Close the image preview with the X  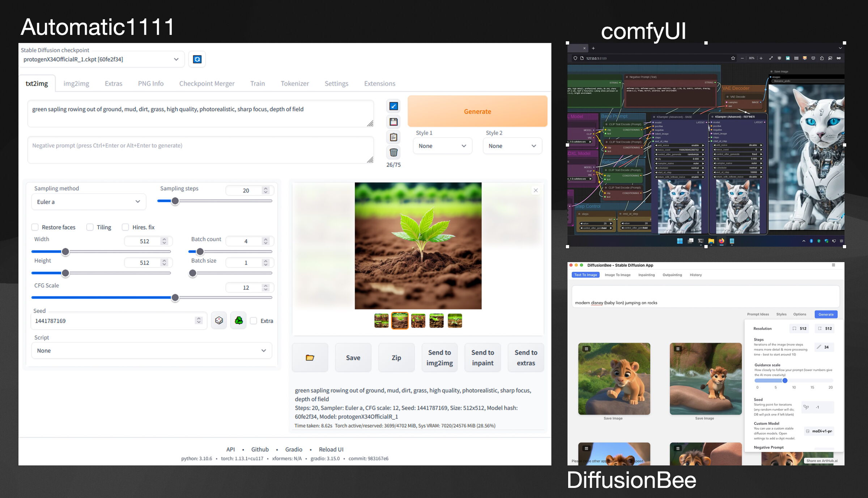pos(536,190)
